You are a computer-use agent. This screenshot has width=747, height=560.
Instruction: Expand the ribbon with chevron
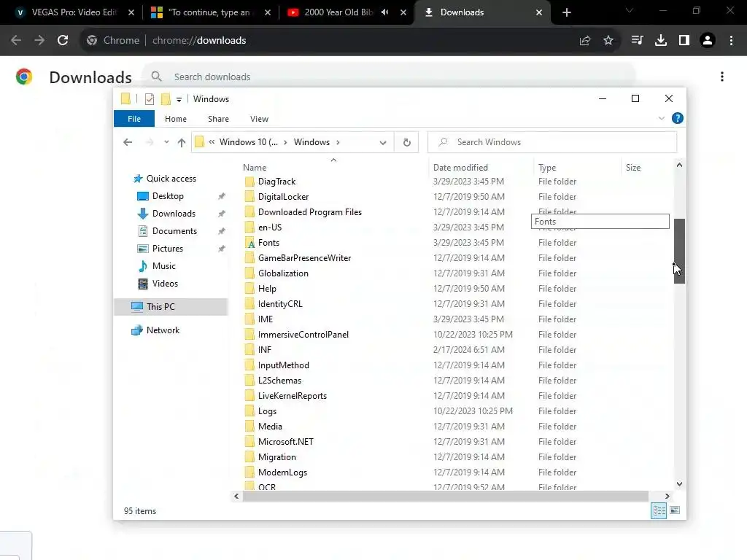click(x=661, y=118)
